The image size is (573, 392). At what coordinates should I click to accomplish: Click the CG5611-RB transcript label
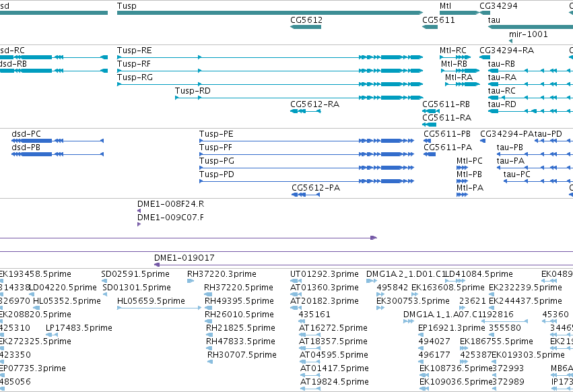click(446, 104)
